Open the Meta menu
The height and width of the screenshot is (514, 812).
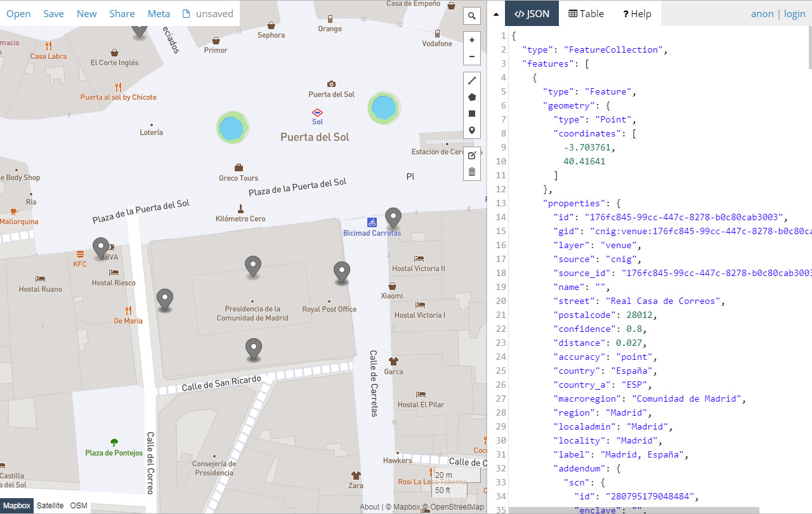pos(159,13)
